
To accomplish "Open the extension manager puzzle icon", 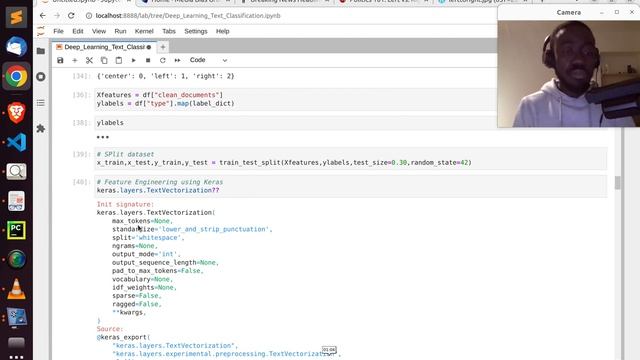I will (41, 129).
